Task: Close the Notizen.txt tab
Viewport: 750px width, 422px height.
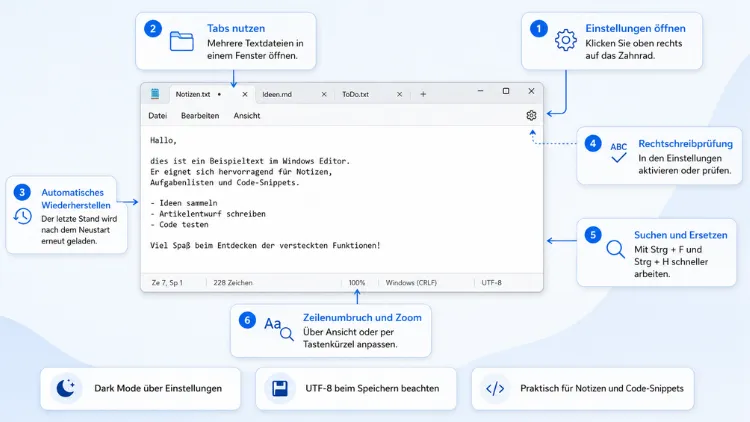Action: click(245, 94)
